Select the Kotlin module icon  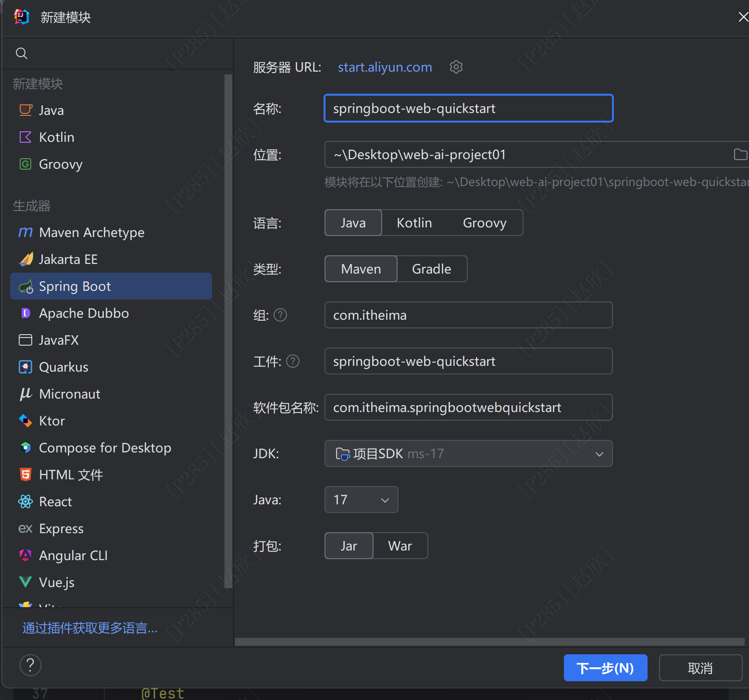pyautogui.click(x=25, y=137)
